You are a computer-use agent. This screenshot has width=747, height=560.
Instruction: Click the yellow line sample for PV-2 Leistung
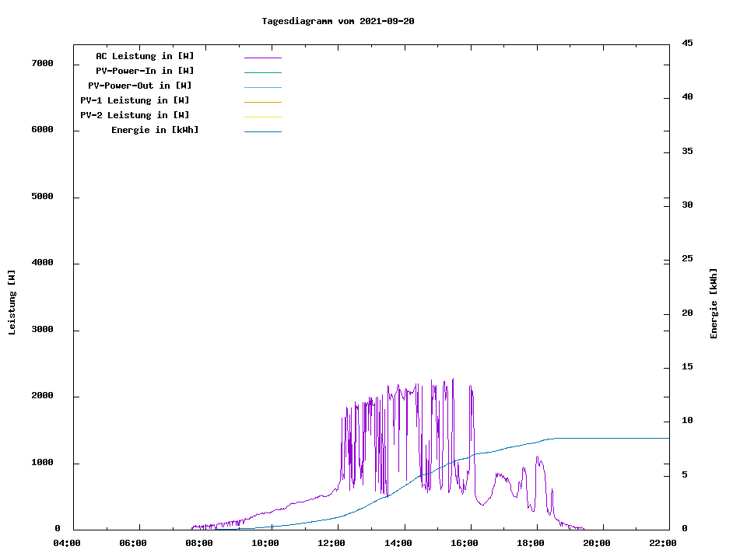[x=262, y=117]
